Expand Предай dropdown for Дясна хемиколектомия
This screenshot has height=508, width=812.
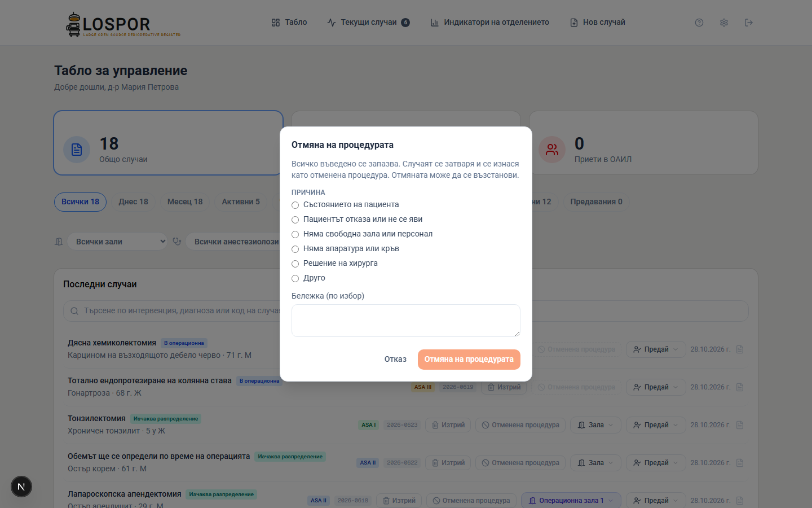click(656, 349)
